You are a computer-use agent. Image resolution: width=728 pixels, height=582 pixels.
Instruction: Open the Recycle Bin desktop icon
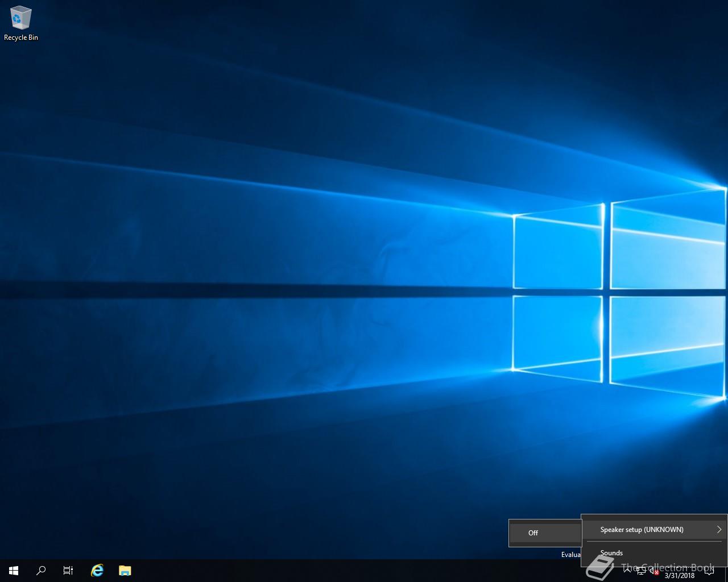[x=21, y=24]
